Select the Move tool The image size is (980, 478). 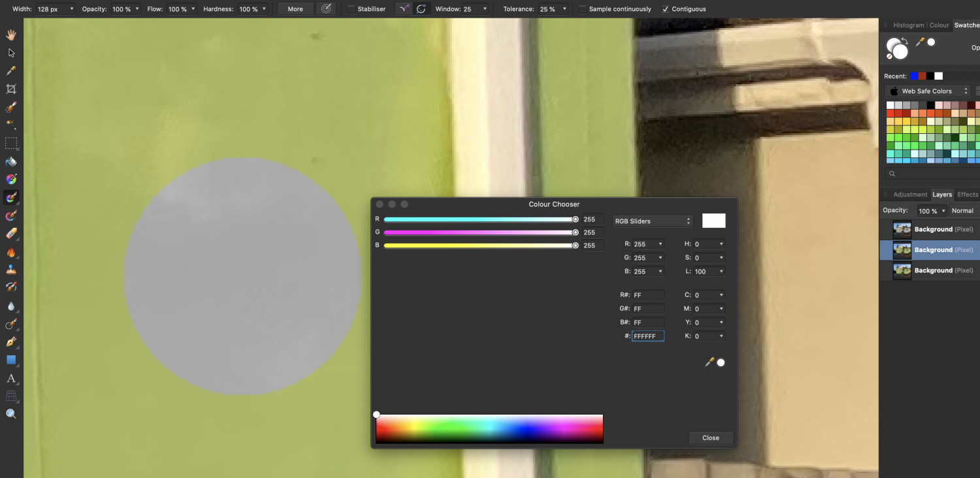coord(10,52)
